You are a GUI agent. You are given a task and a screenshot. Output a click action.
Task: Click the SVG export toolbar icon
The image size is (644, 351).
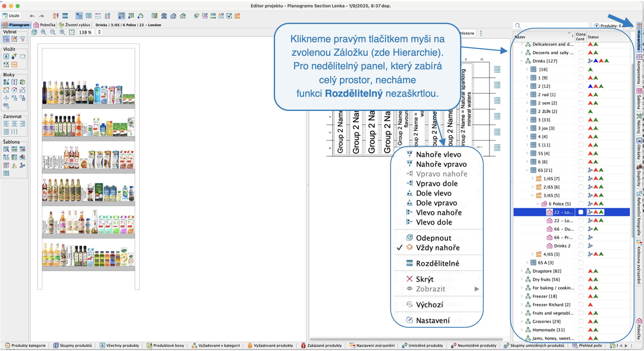click(221, 16)
